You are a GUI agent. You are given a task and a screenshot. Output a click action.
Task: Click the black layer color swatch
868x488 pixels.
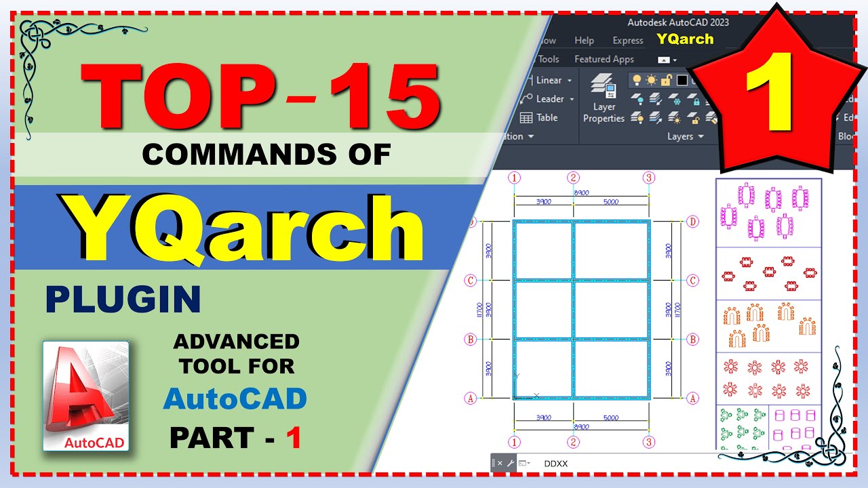(682, 80)
